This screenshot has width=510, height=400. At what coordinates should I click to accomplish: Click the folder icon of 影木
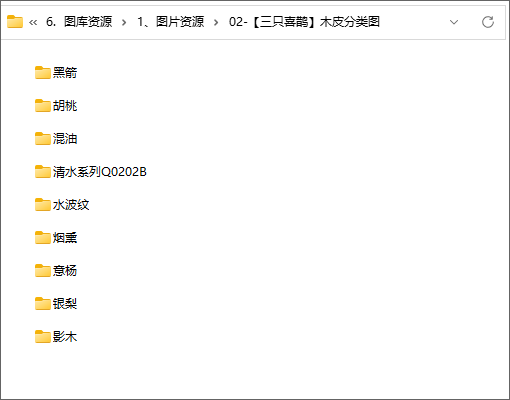[43, 336]
